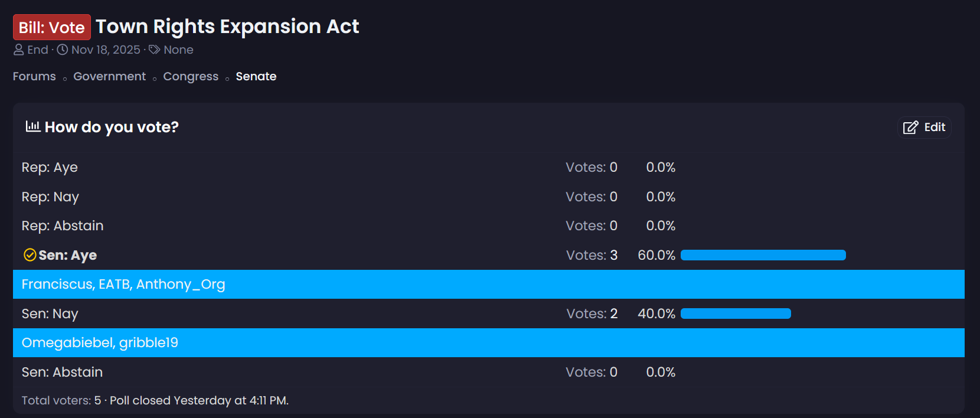Click the Nov 18, 2025 date
The image size is (980, 418).
106,50
